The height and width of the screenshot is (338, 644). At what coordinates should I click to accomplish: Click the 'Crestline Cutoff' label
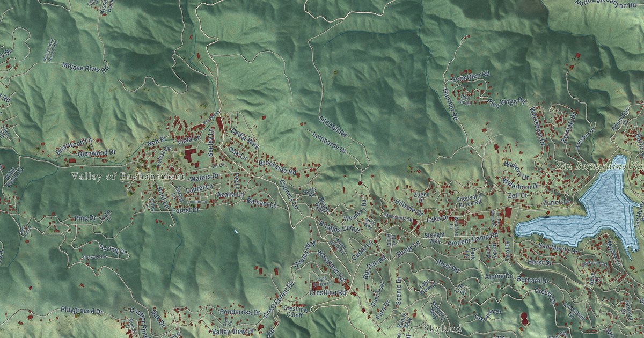tap(295, 312)
